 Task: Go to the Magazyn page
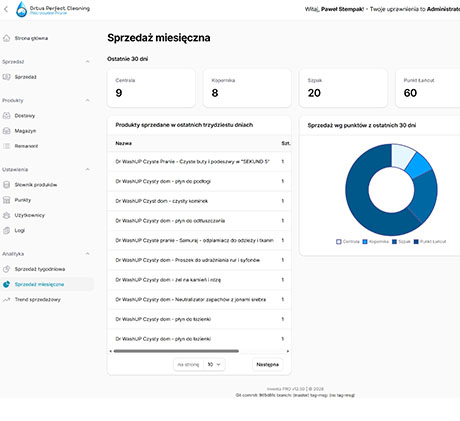click(x=47, y=131)
